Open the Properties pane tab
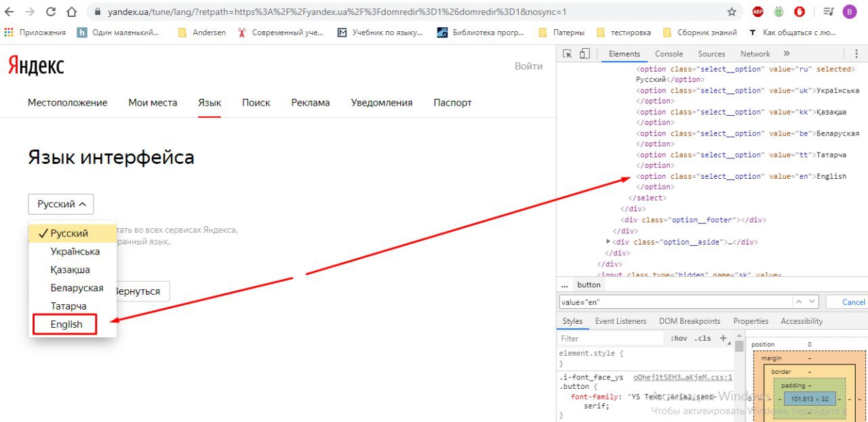The height and width of the screenshot is (422, 868). 751,321
